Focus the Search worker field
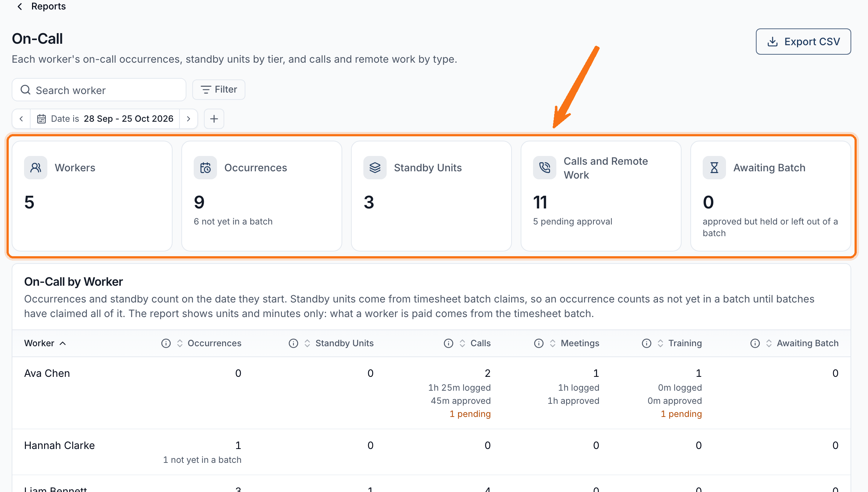 [99, 90]
